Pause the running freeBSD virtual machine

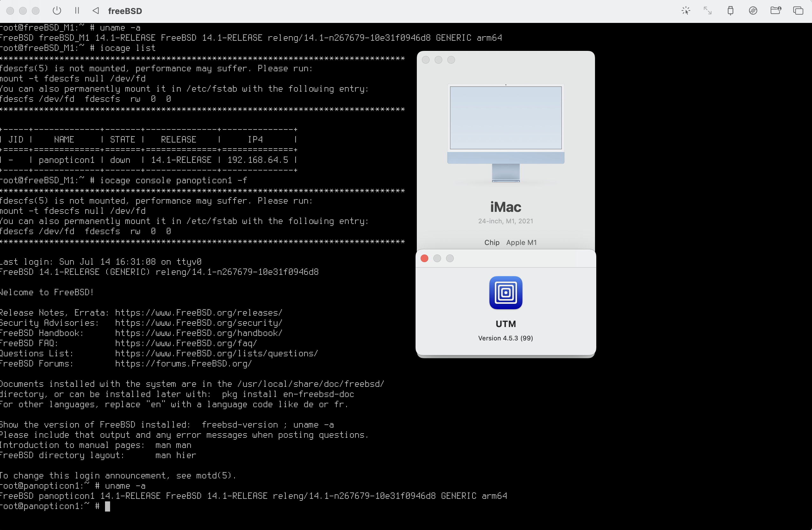(77, 10)
